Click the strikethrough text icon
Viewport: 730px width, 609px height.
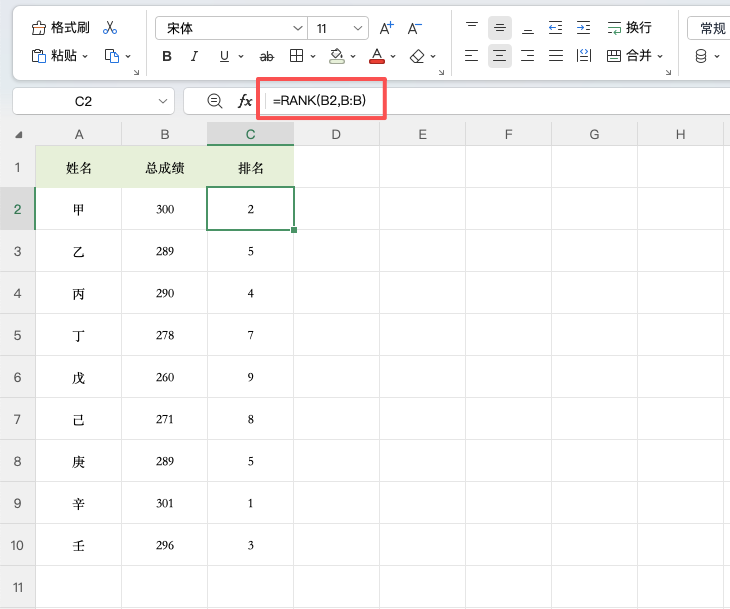(x=266, y=57)
